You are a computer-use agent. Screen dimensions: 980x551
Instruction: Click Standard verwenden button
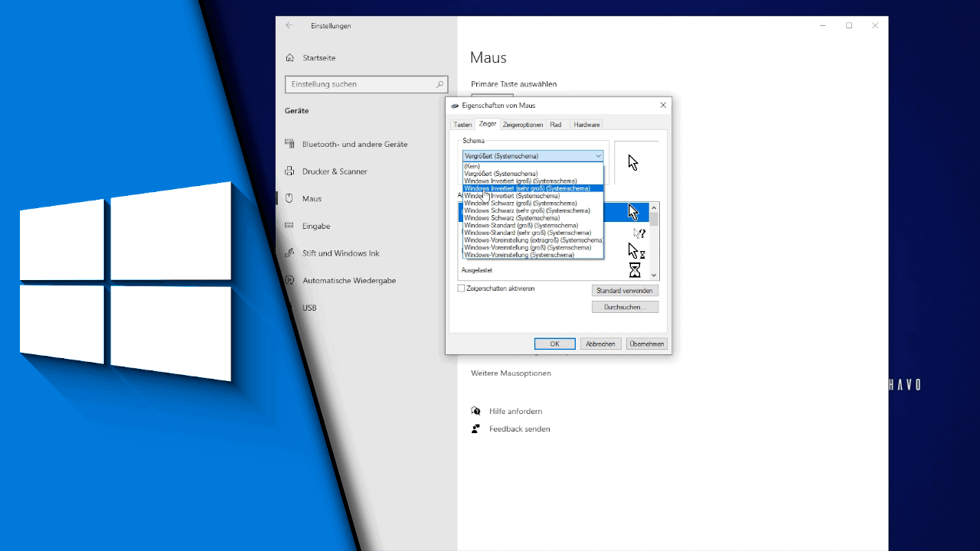(x=625, y=291)
